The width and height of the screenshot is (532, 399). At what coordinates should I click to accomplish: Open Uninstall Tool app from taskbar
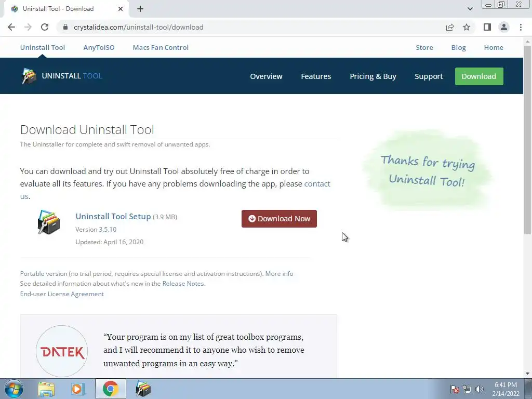(x=143, y=389)
